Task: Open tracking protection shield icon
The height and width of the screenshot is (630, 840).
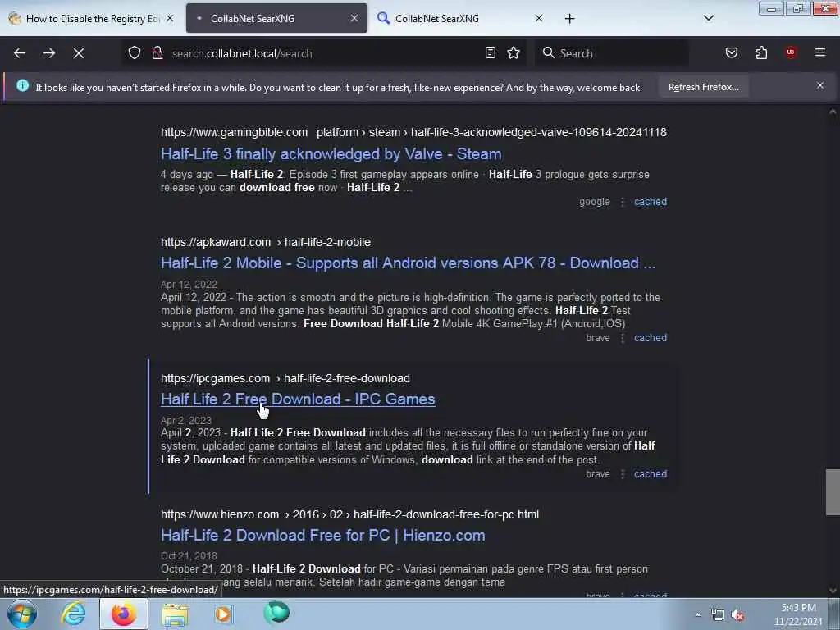Action: pos(135,53)
